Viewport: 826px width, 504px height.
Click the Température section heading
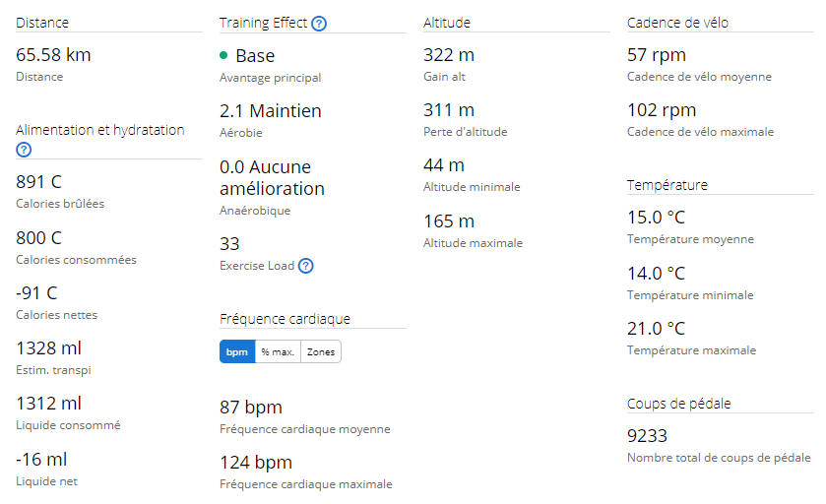coord(667,185)
